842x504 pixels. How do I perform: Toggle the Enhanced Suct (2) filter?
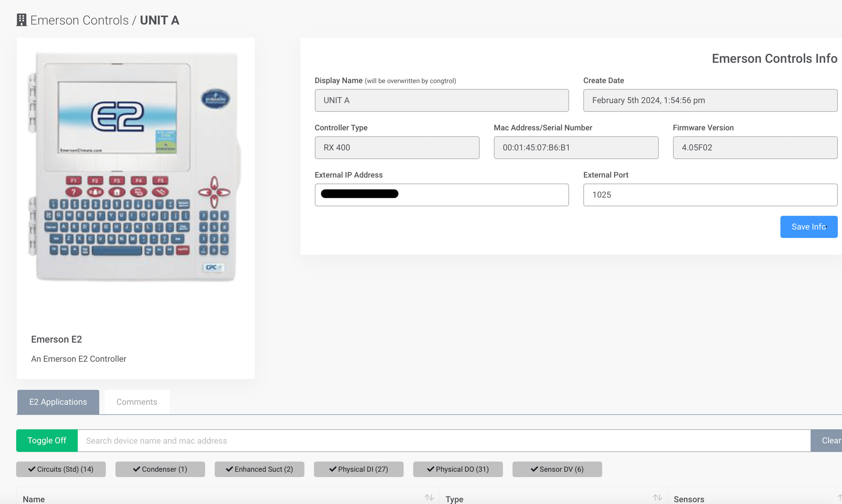[x=259, y=469]
